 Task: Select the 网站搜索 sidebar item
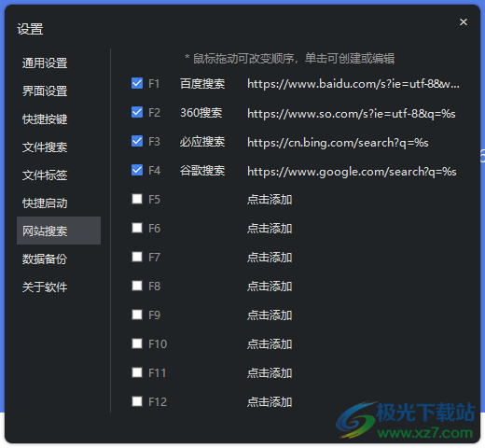[x=59, y=231]
